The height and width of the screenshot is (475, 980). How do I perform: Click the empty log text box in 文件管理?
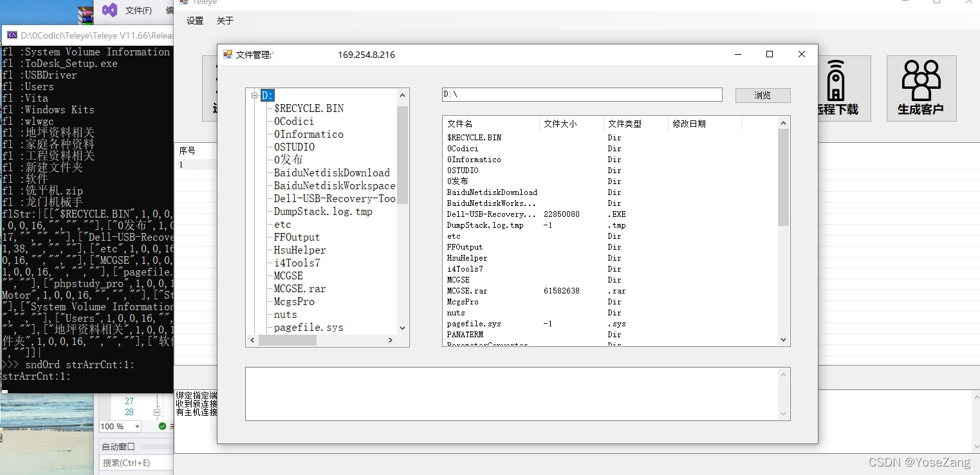[517, 394]
